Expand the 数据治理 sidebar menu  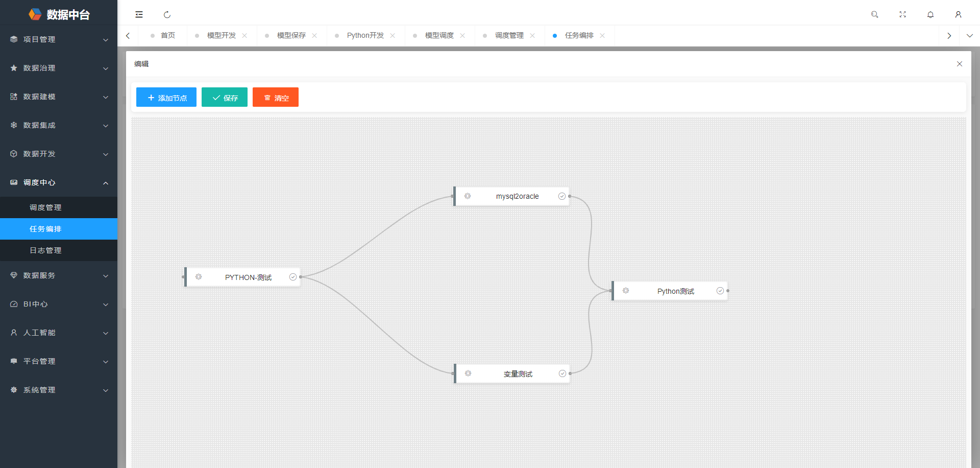59,68
